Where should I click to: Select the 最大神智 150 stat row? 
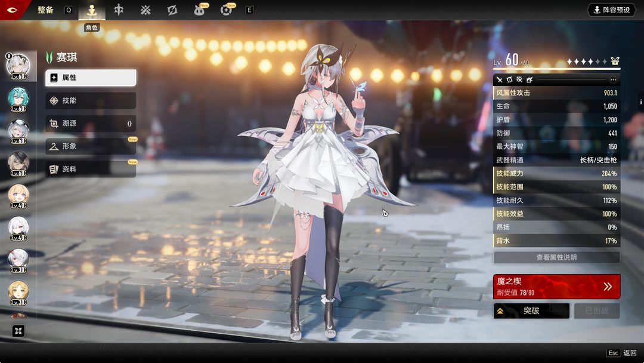point(556,146)
